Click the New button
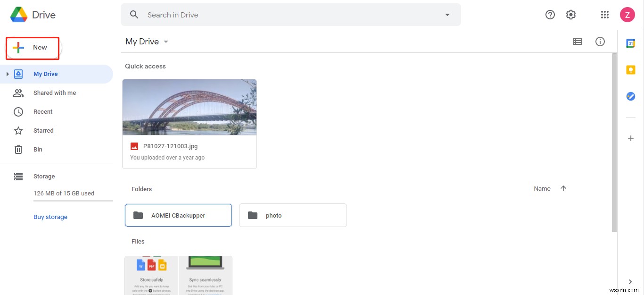Viewport: 644px width, 295px height. [x=33, y=48]
